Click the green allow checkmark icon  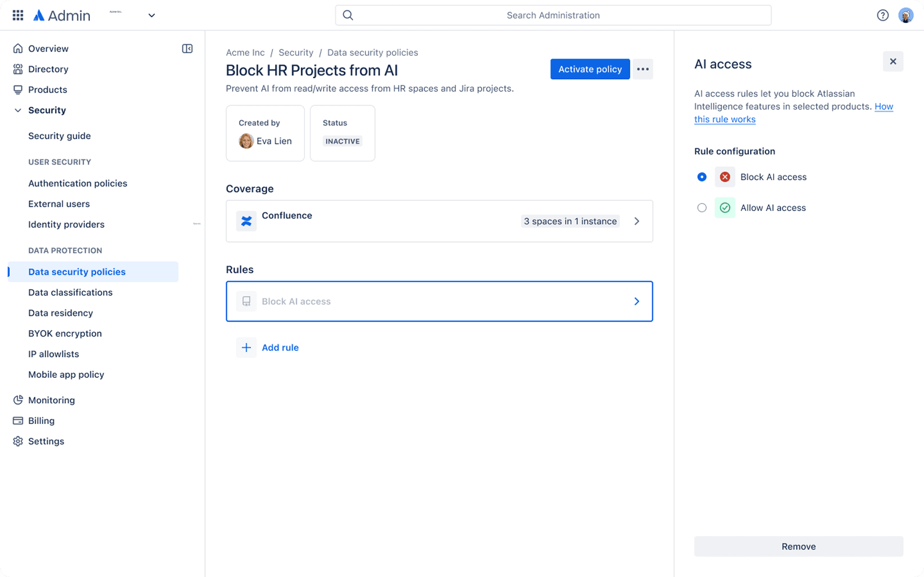[725, 208]
